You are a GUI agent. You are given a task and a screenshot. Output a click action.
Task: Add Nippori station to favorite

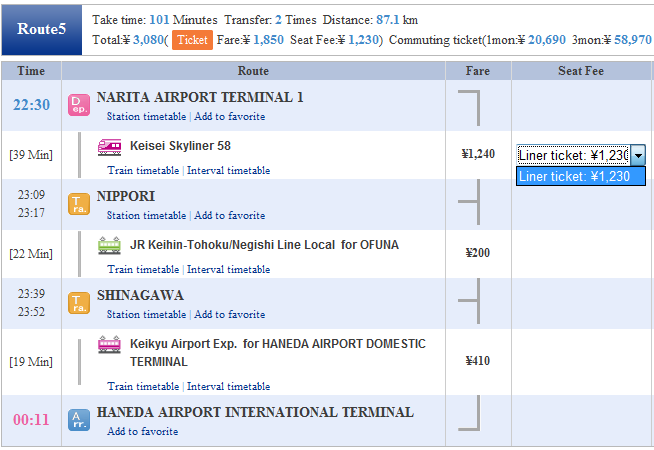pyautogui.click(x=230, y=216)
